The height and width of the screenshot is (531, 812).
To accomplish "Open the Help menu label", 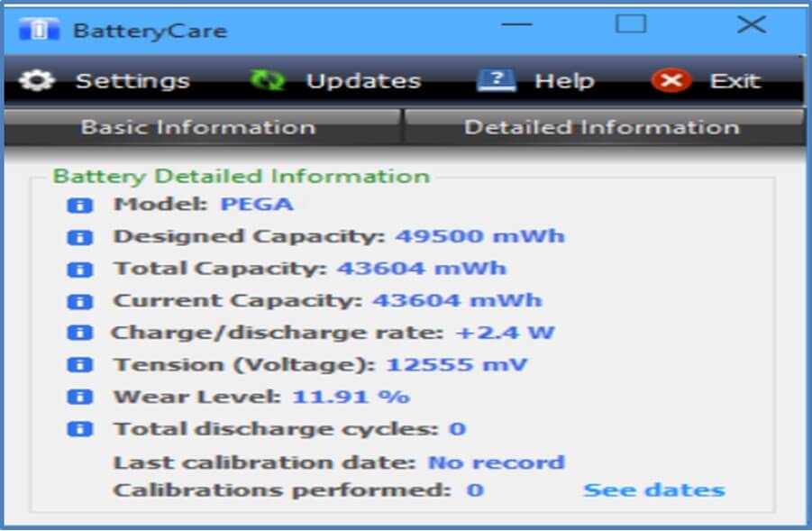I will pos(564,81).
